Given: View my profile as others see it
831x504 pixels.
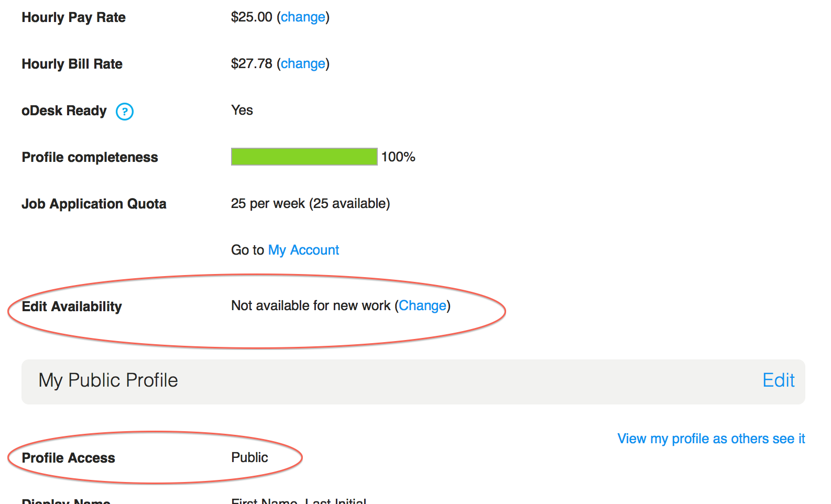Looking at the screenshot, I should tap(710, 439).
